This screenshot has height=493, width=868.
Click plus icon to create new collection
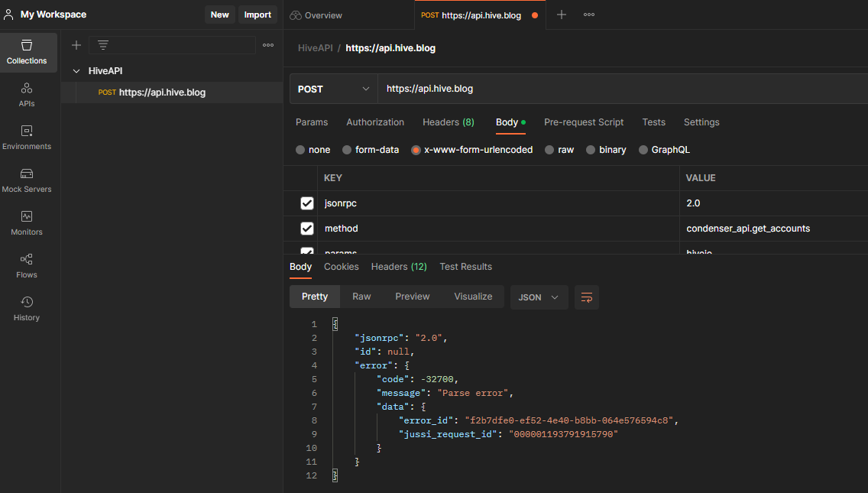(x=76, y=45)
